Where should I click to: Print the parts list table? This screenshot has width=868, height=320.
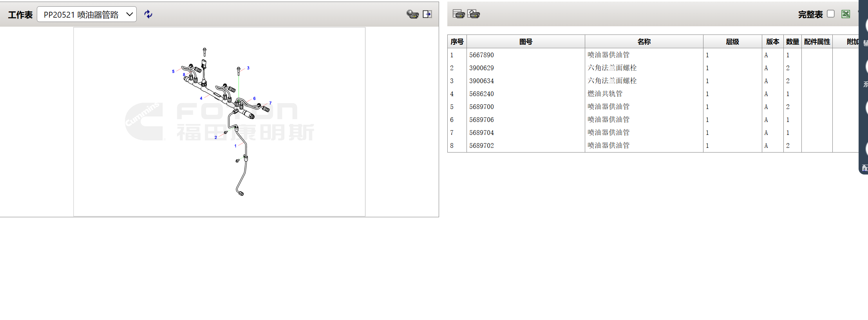[458, 14]
